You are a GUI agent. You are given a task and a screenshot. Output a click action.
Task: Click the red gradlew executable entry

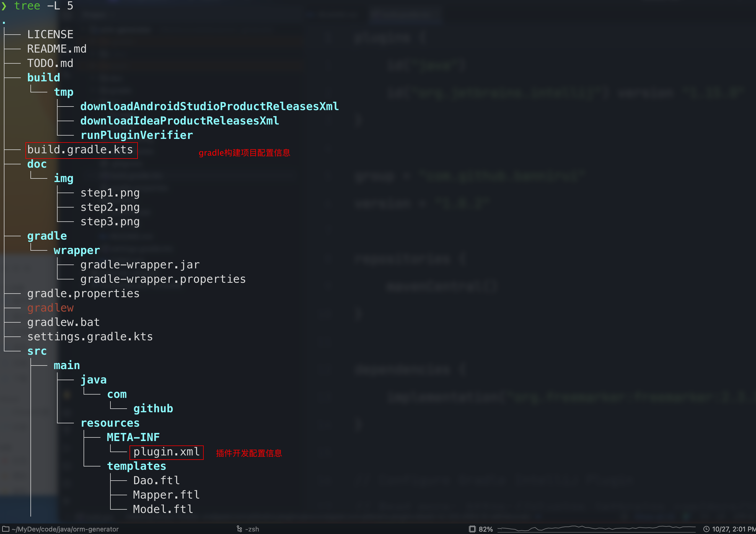50,308
